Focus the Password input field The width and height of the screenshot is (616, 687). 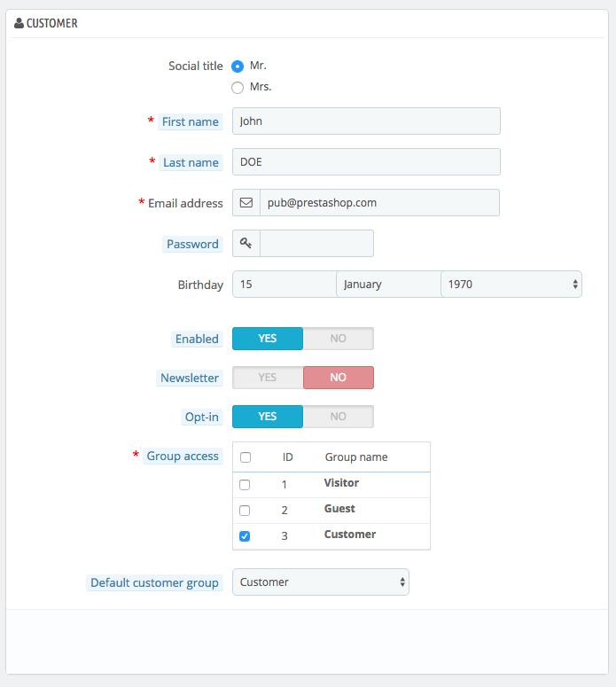(x=316, y=243)
